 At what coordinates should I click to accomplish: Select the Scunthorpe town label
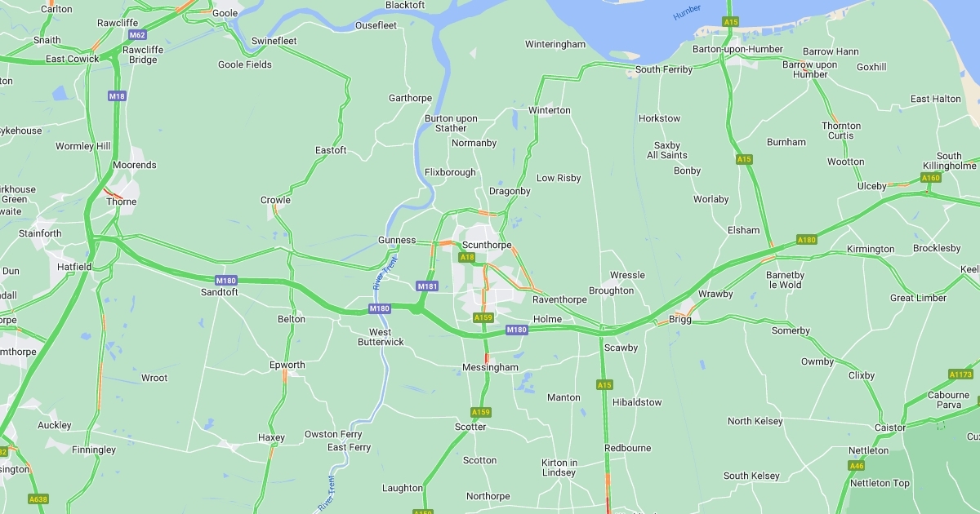click(487, 245)
